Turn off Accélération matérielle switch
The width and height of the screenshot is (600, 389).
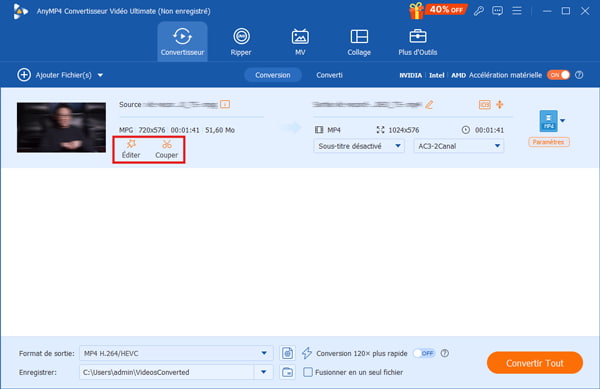click(x=558, y=75)
